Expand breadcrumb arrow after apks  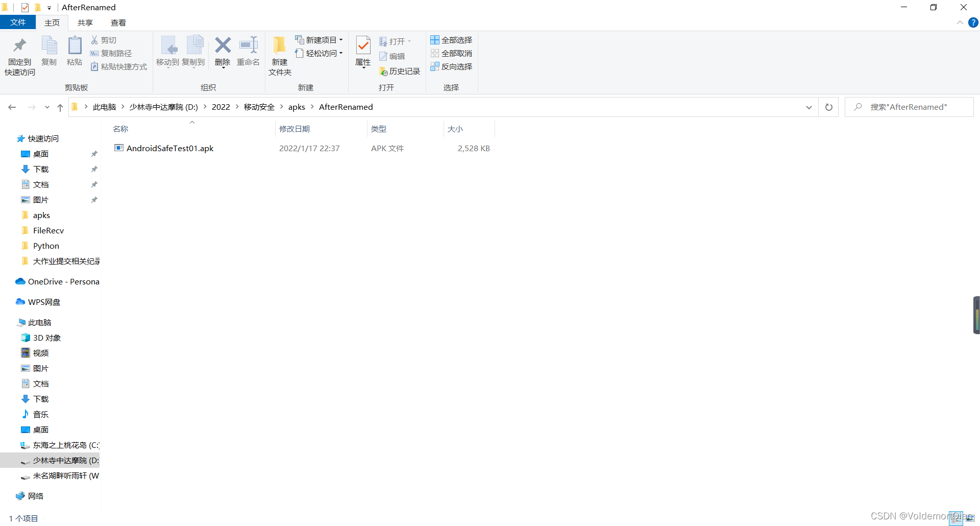click(x=312, y=107)
